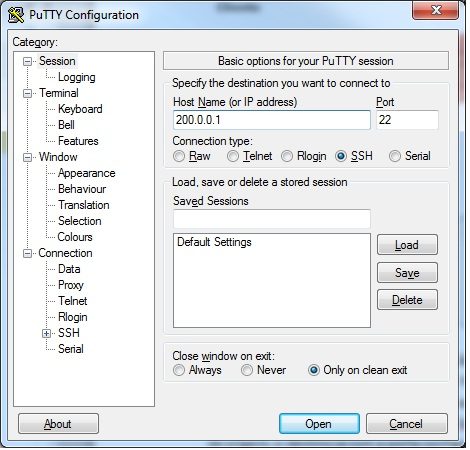Open the Translation category

click(84, 205)
